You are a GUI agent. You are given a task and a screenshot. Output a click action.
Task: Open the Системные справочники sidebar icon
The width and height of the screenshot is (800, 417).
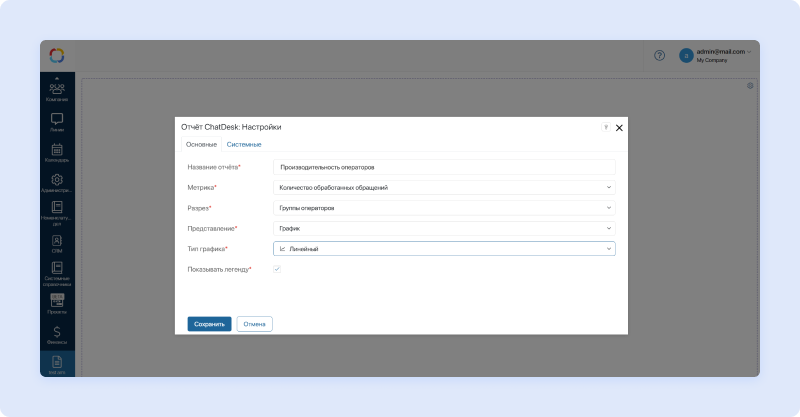(x=57, y=272)
